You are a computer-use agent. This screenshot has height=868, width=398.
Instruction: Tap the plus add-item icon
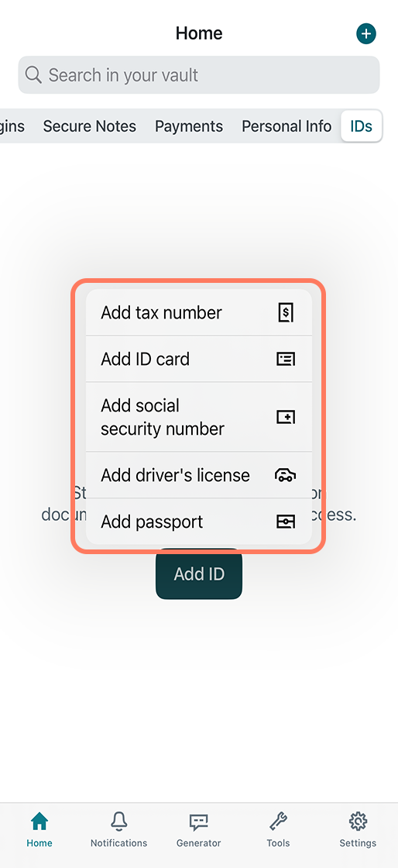click(365, 34)
